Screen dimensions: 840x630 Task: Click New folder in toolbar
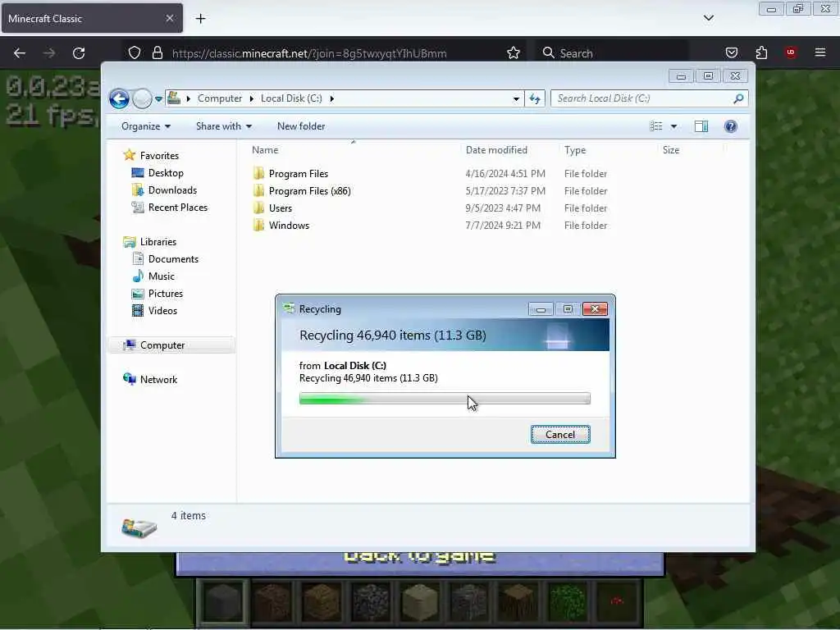301,126
